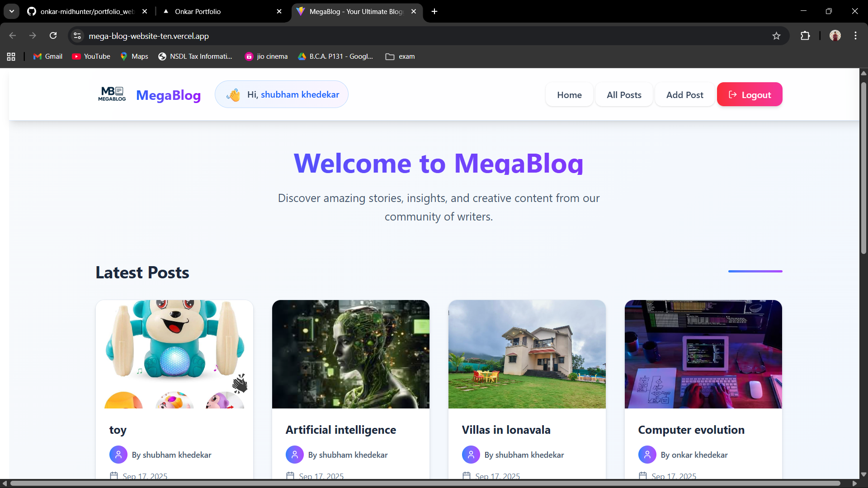View site information icon in address bar
Screen dimensions: 868x488
[x=77, y=36]
